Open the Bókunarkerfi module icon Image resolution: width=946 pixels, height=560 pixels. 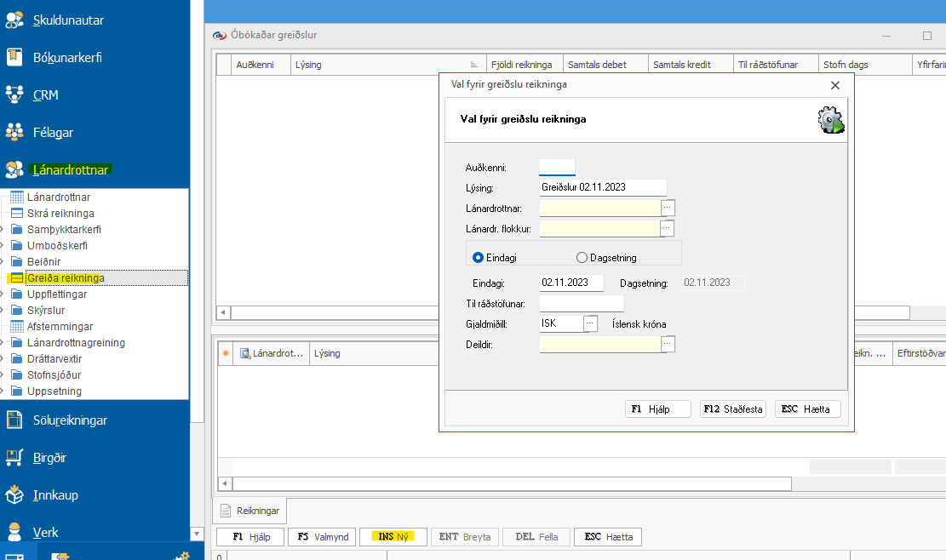pos(14,58)
